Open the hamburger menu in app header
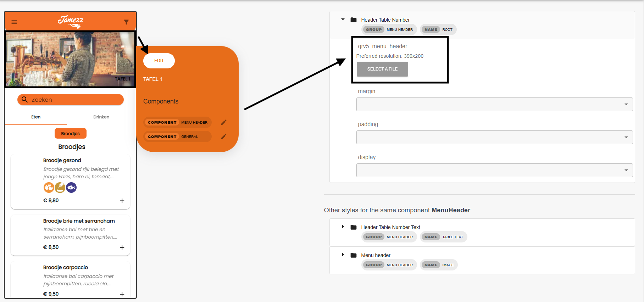This screenshot has width=644, height=302. pos(14,22)
